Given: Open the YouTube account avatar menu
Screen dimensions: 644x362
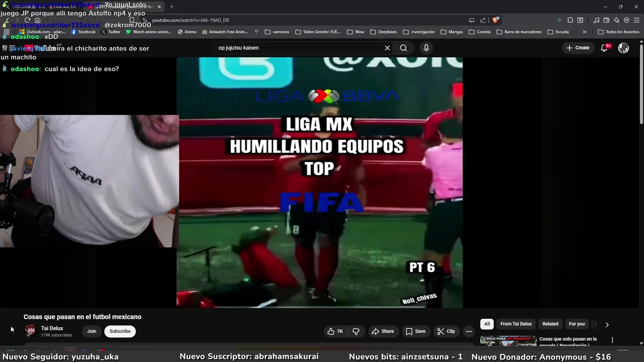Looking at the screenshot, I should pos(623,48).
